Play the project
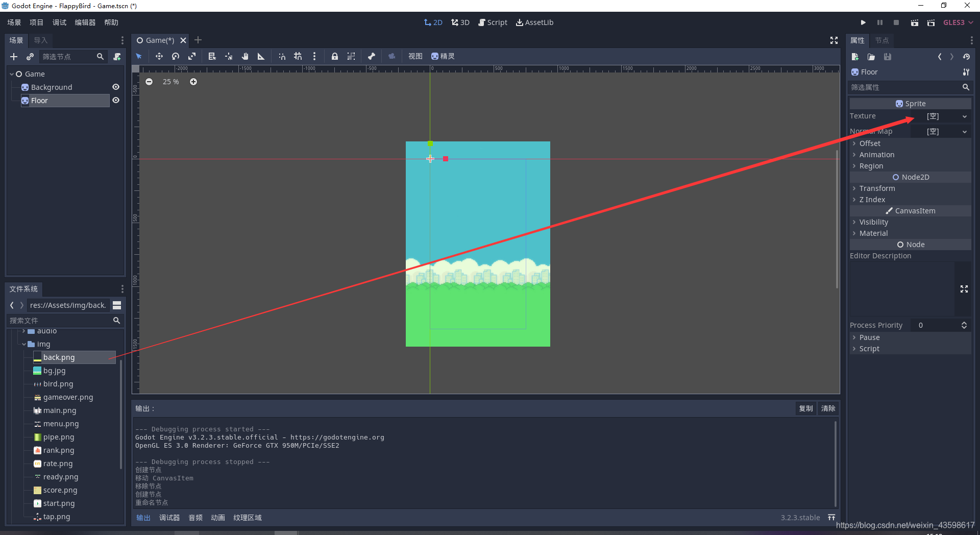The height and width of the screenshot is (535, 980). [863, 22]
